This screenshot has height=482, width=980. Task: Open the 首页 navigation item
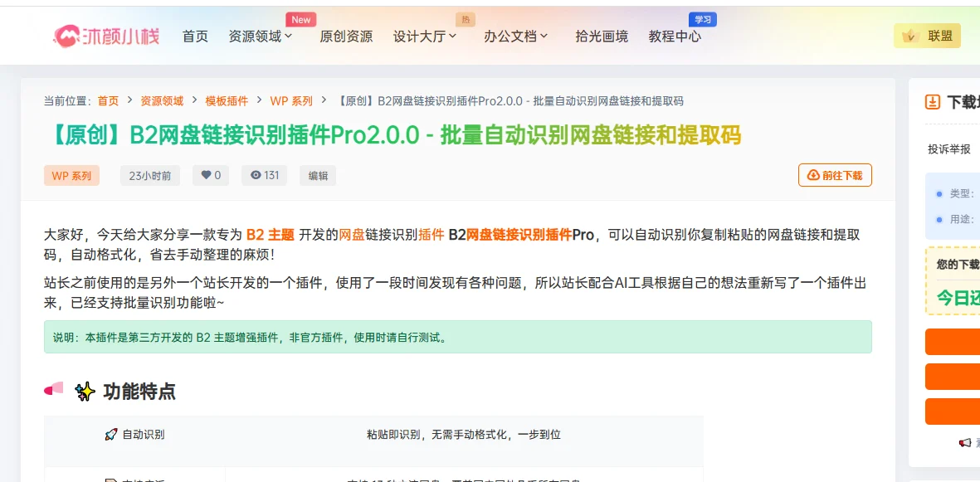(195, 37)
